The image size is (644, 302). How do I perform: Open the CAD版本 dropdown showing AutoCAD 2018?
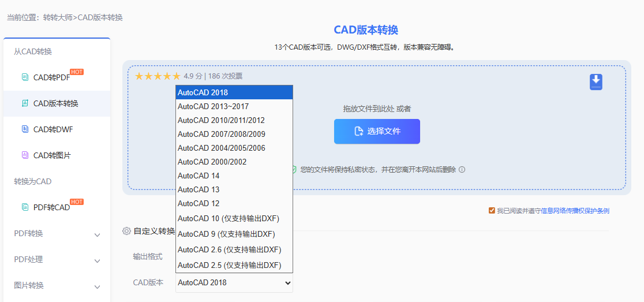coord(234,283)
